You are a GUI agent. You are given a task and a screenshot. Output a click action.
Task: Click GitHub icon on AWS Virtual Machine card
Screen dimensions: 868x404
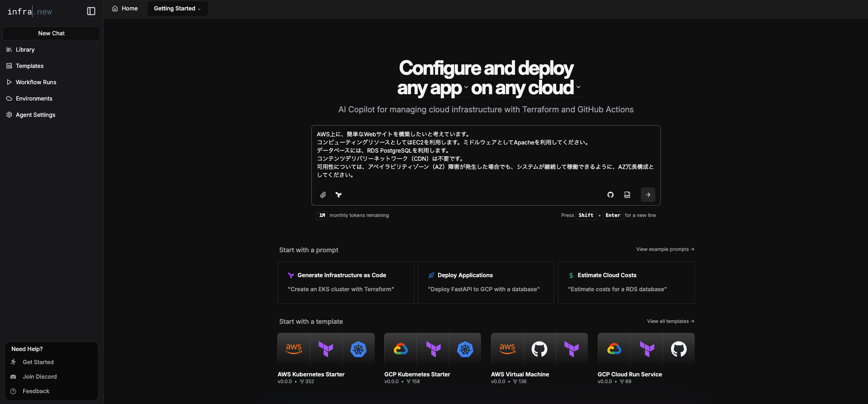coord(539,349)
